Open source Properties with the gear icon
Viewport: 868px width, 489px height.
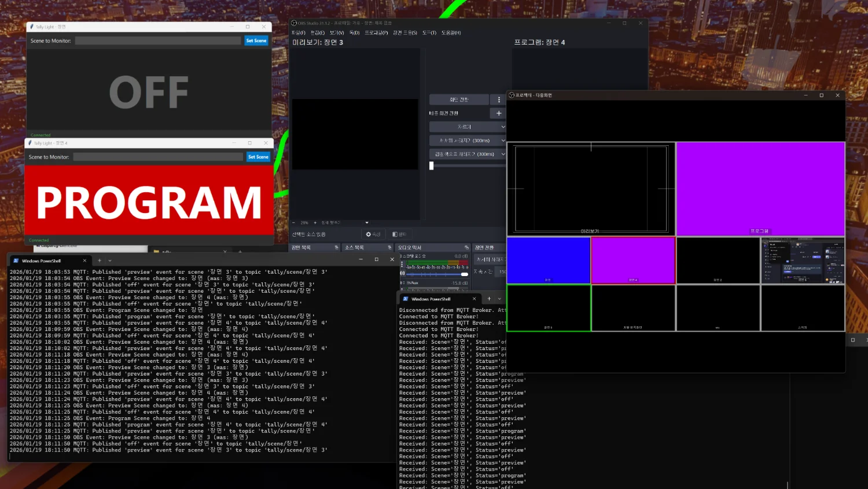[373, 234]
